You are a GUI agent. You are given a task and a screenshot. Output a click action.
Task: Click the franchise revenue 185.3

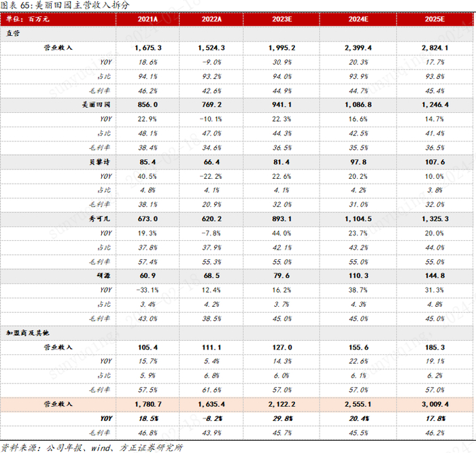(x=435, y=348)
